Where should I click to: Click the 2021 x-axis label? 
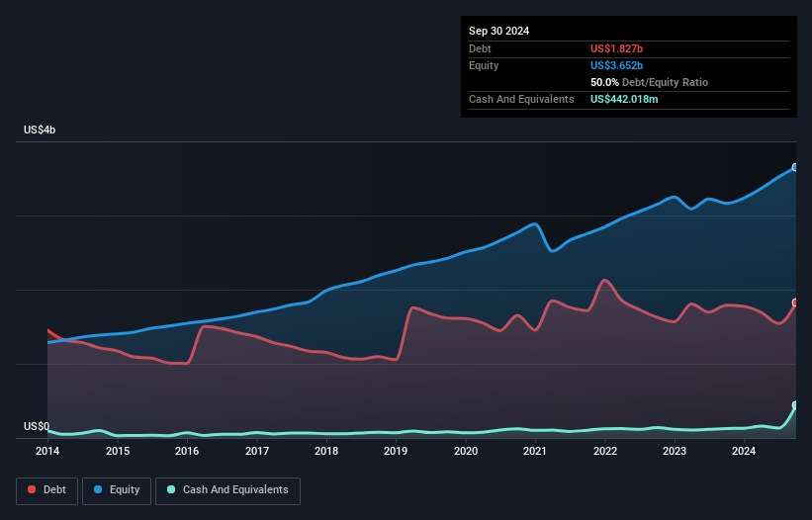pyautogui.click(x=535, y=451)
